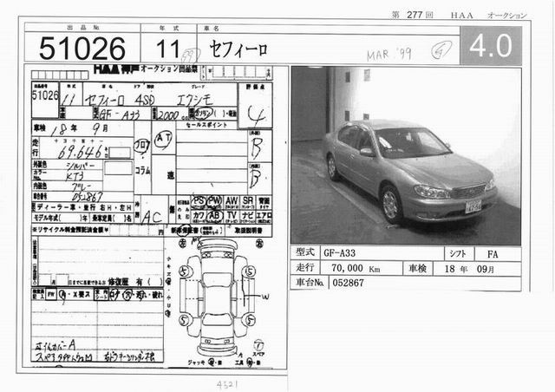Select the large printed セフィーロ model name
The height and width of the screenshot is (392, 555).
(238, 49)
